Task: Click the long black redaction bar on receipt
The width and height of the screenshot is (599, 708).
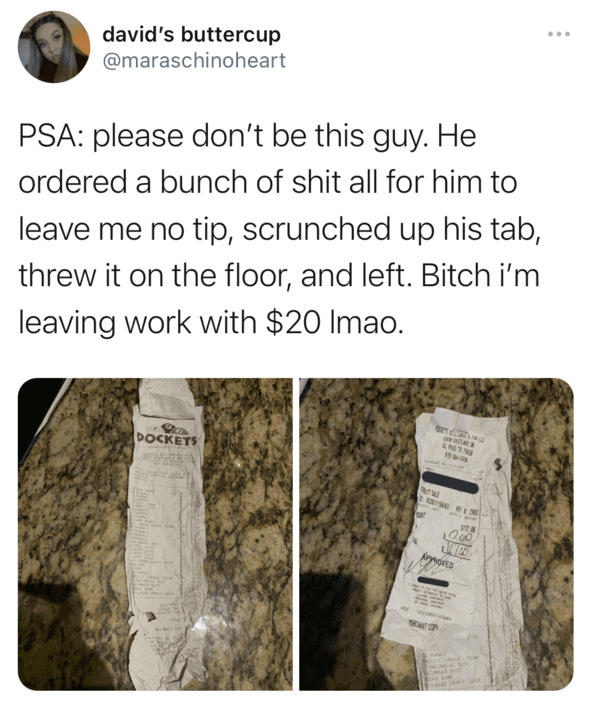Action: click(x=450, y=483)
